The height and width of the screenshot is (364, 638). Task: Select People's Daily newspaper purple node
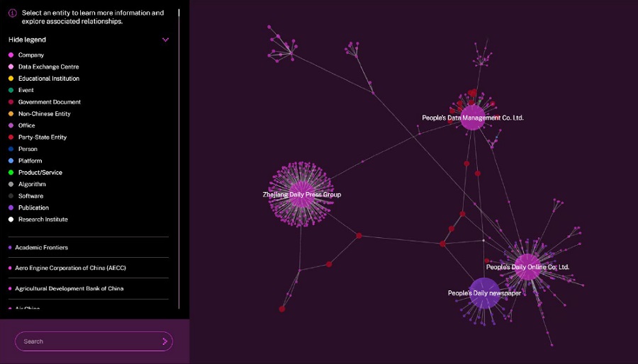coord(485,293)
